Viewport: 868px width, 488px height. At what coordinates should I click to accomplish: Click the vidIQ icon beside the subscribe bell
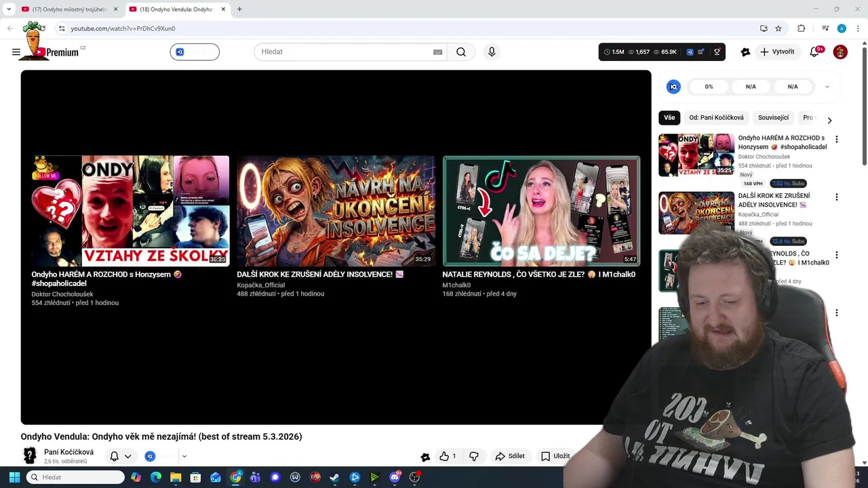(x=150, y=456)
